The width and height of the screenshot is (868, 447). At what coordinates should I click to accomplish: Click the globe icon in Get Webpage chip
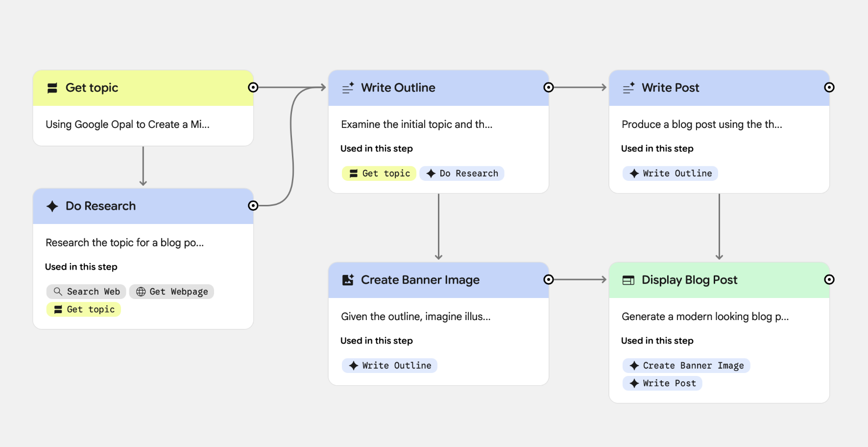[x=141, y=291]
